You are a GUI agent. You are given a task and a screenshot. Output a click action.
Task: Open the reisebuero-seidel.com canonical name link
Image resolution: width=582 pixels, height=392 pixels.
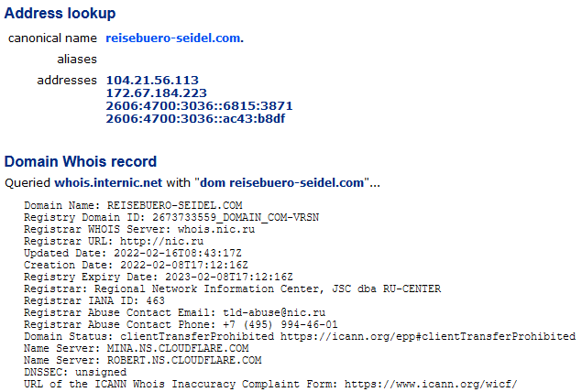click(174, 38)
